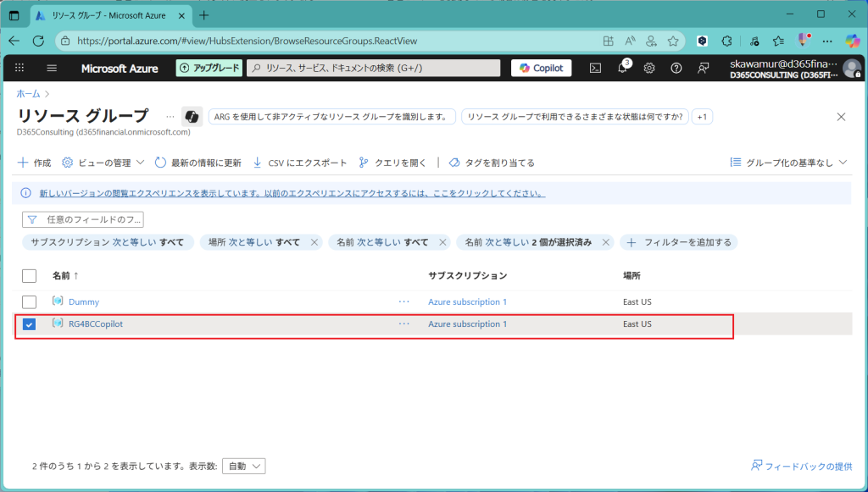Open the hamburger portal menu
The image size is (868, 492).
coord(52,68)
